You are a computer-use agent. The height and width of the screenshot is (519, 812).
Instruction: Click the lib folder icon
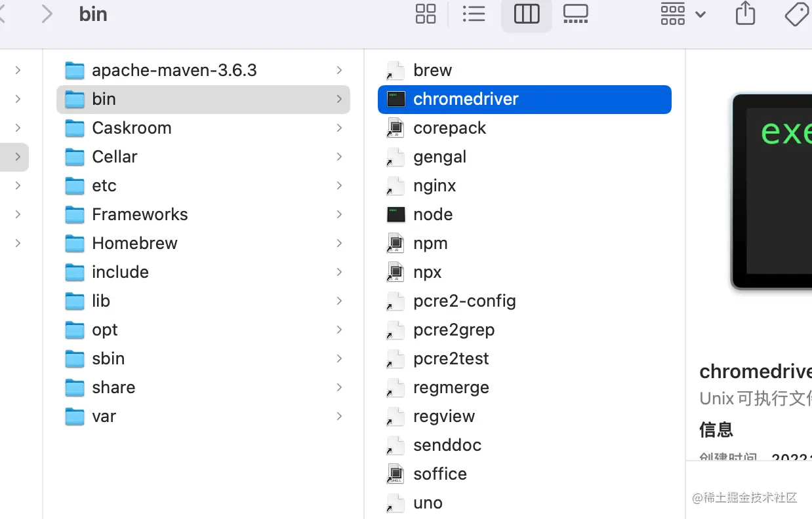(75, 301)
